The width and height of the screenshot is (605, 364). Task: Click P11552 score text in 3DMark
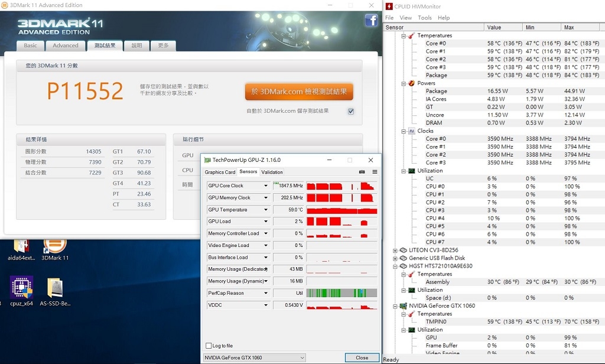coord(85,91)
